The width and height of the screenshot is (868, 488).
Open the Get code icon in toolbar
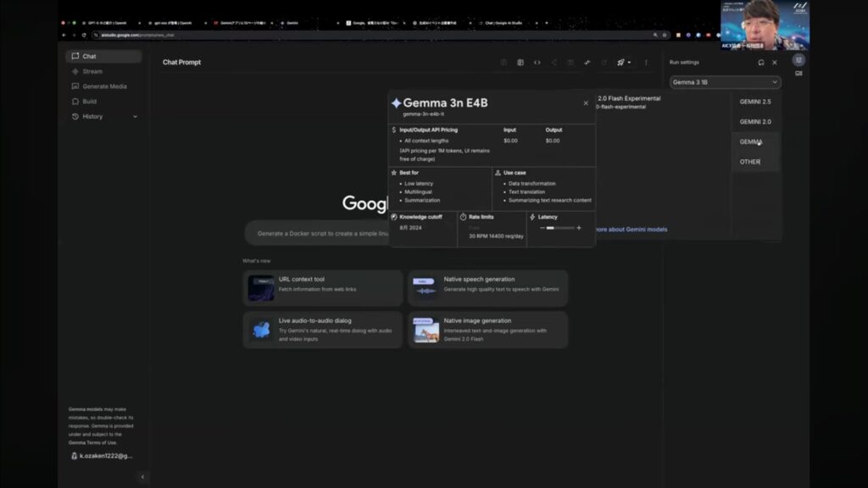pyautogui.click(x=537, y=62)
